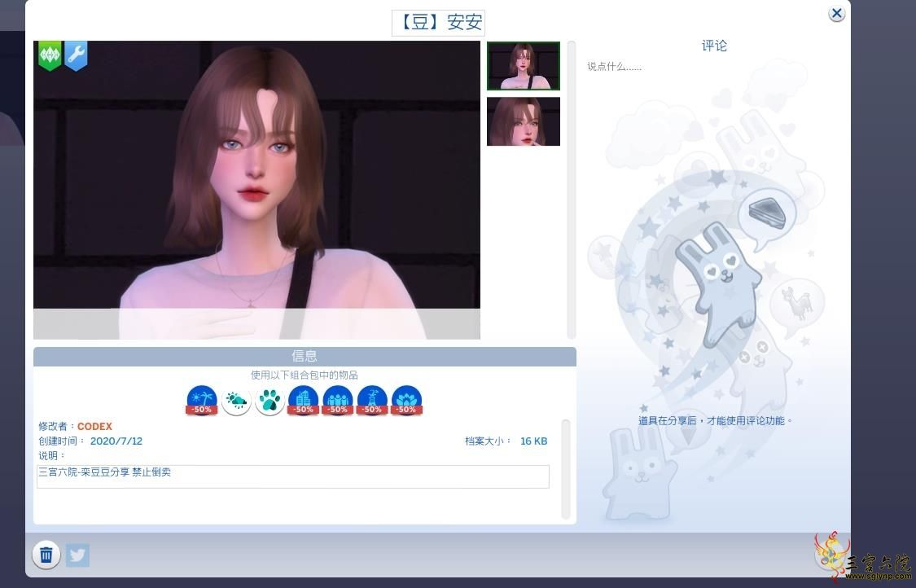916x588 pixels.
Task: Click the description field 三宫六院-栾豆豆分享
Action: (x=292, y=476)
